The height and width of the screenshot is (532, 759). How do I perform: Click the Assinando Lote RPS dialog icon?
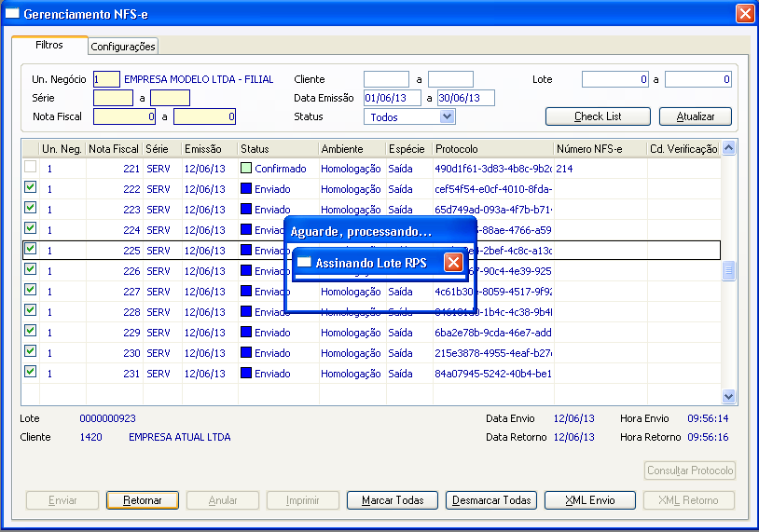pyautogui.click(x=304, y=262)
